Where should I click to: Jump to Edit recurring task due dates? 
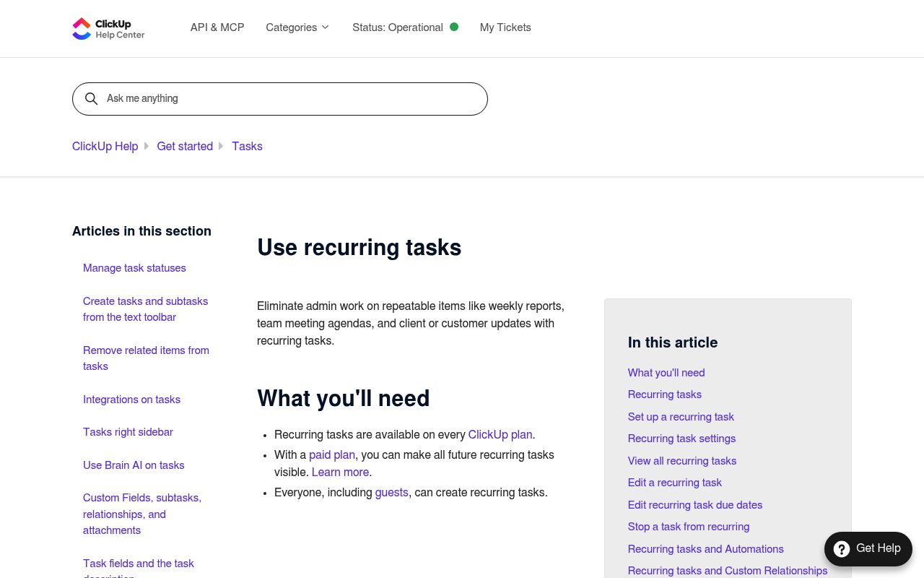695,505
